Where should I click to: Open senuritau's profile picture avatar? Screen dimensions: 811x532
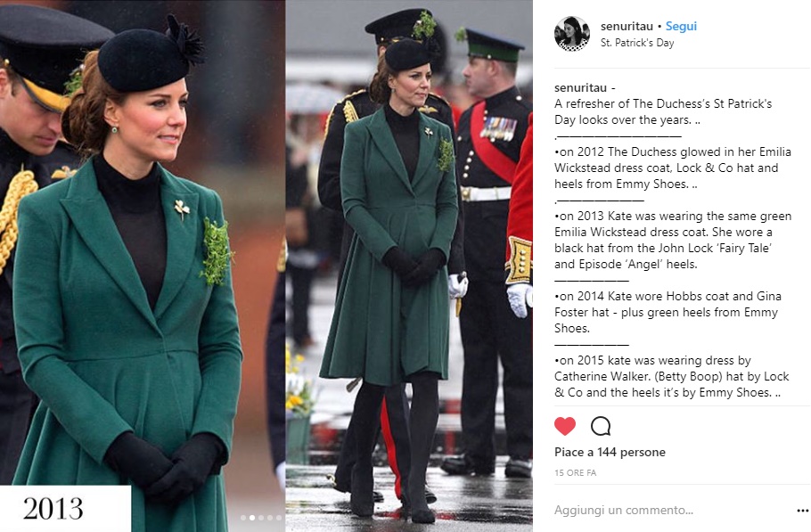[571, 34]
